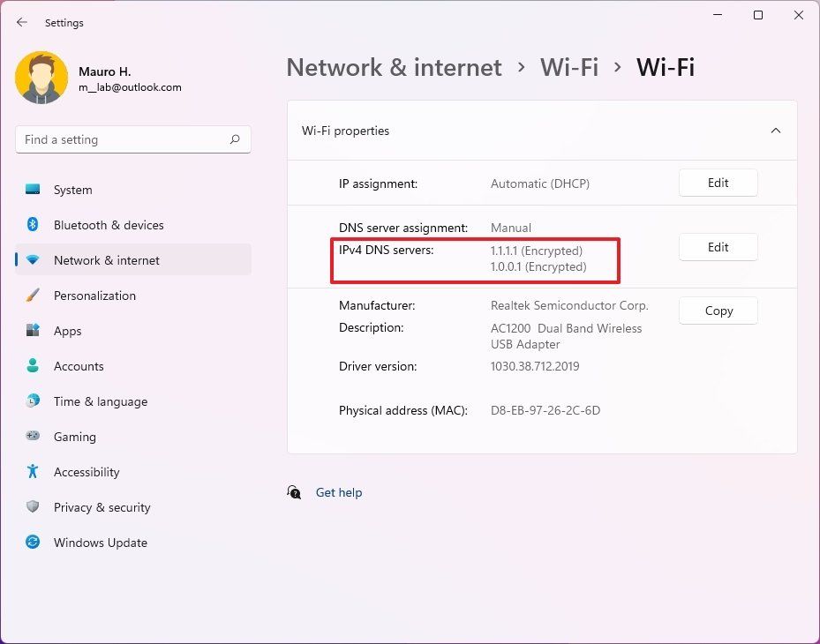820x644 pixels.
Task: Click the Time & language clock icon
Action: (32, 401)
